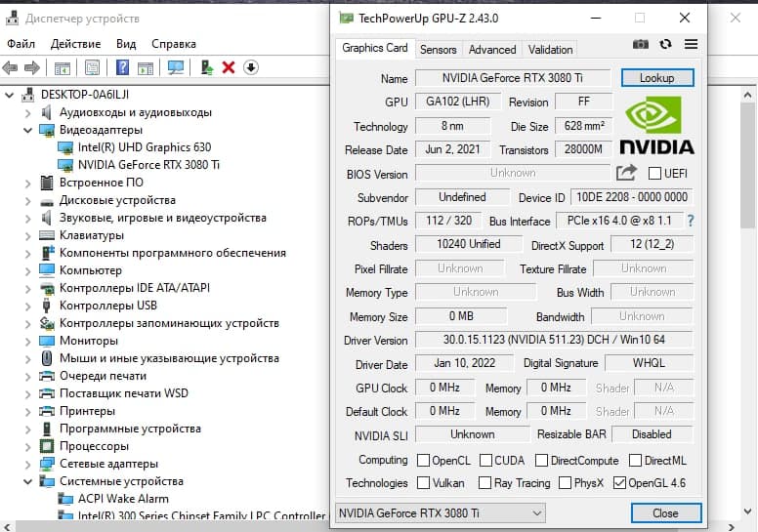
Task: Click the NVIDIA logo in GPU-Z
Action: (x=657, y=125)
